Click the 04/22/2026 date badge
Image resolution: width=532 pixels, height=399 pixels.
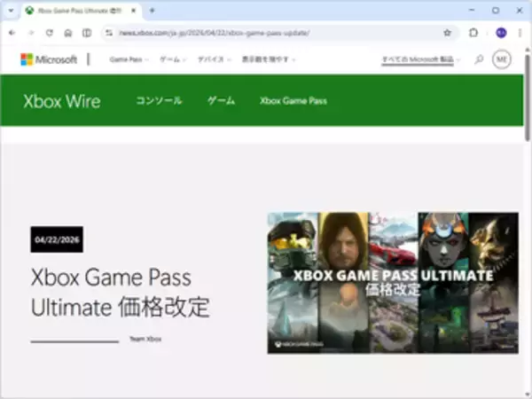[57, 239]
